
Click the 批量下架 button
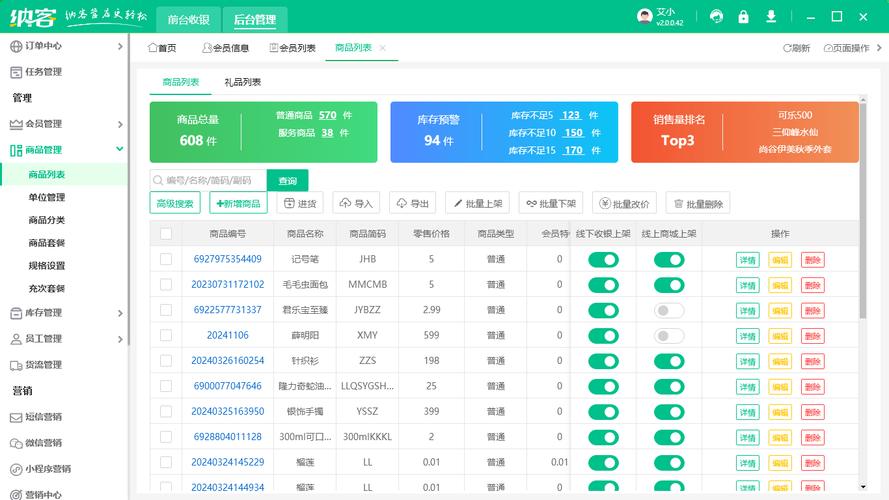pos(551,204)
